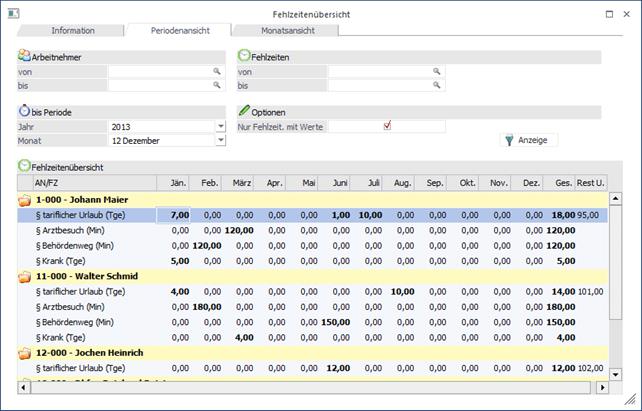
Task: Click folder icon next to Walter Schmid
Action: point(25,277)
